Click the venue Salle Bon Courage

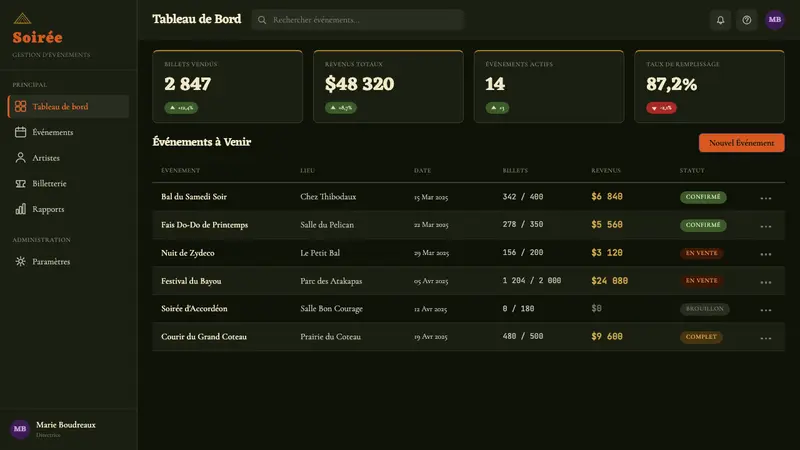[x=332, y=309]
